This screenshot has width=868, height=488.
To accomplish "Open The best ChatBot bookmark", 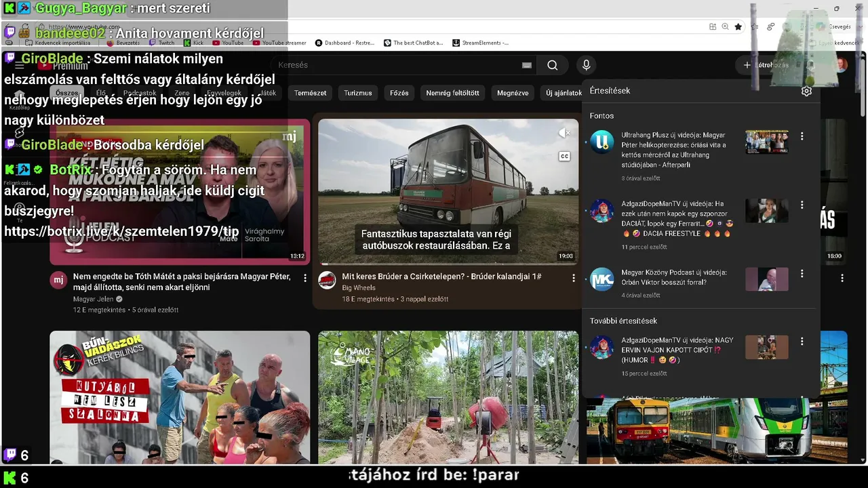I will coord(414,43).
